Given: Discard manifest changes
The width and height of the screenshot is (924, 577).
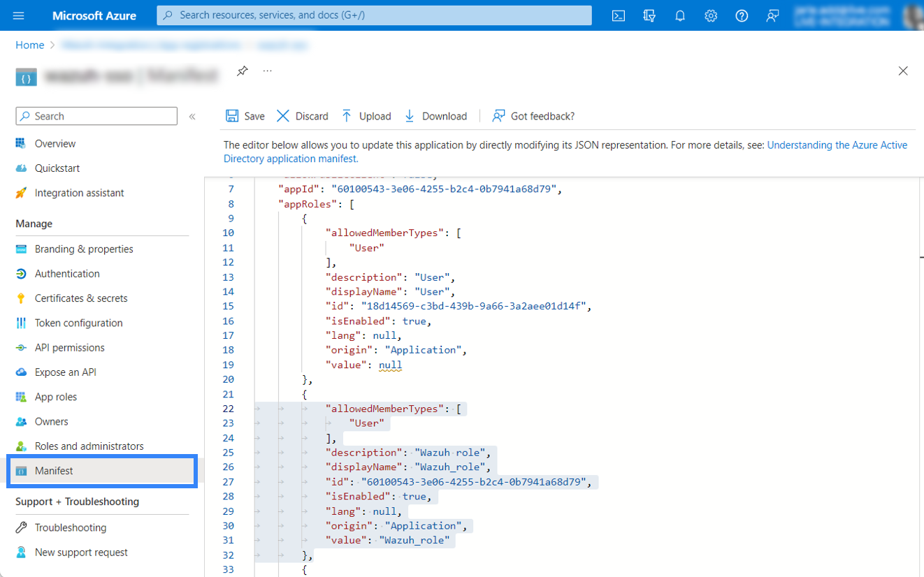Looking at the screenshot, I should pyautogui.click(x=302, y=116).
